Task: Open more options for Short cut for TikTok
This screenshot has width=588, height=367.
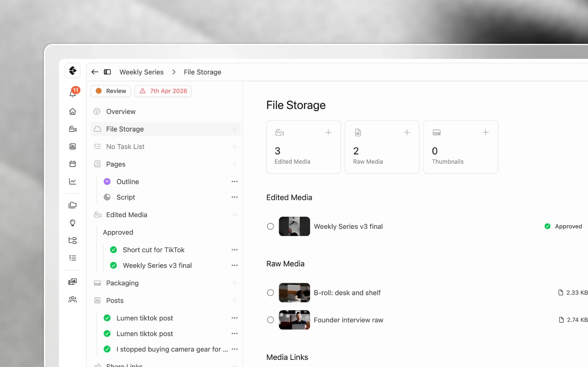Action: point(234,250)
